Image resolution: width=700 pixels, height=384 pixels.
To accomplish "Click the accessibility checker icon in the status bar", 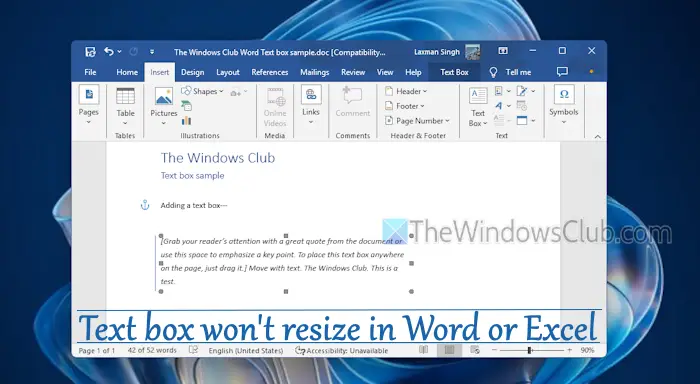I will (300, 351).
